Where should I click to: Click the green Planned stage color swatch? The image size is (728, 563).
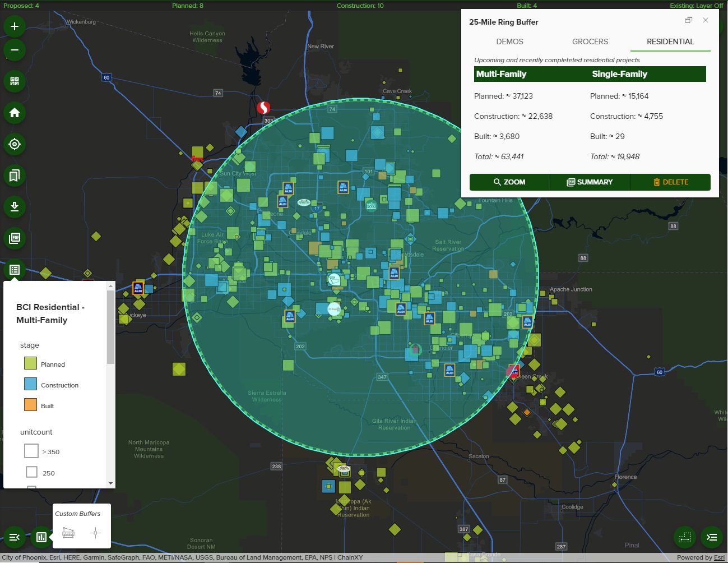31,363
